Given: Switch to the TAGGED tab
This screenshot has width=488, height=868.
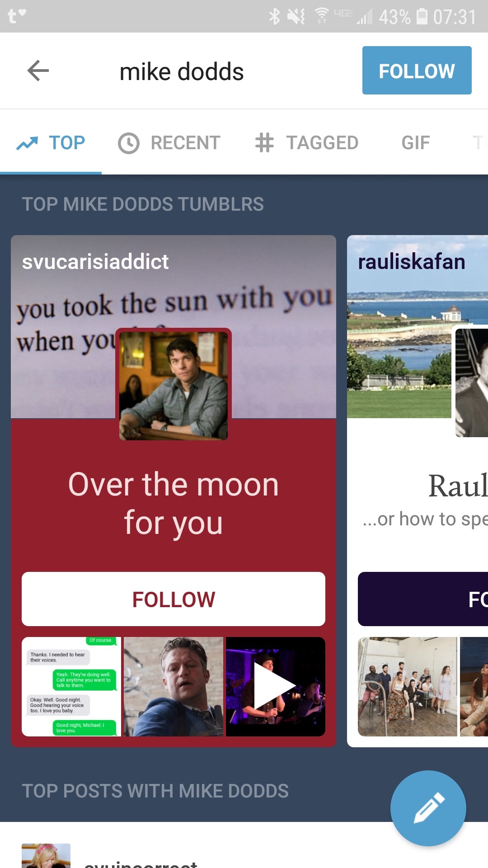Looking at the screenshot, I should point(307,143).
